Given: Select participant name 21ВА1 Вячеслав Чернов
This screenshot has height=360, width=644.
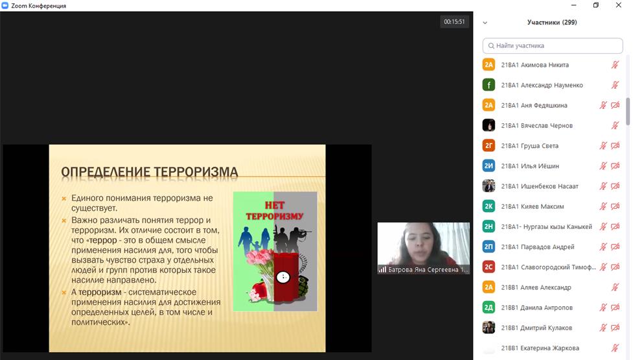Looking at the screenshot, I should click(537, 125).
